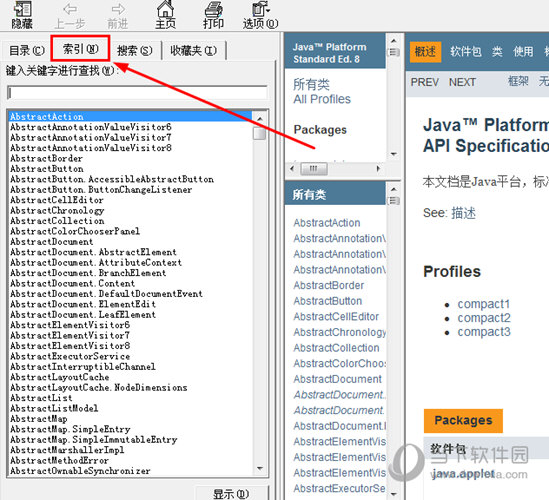
Task: Select the 使用 use nav item
Action: (523, 52)
